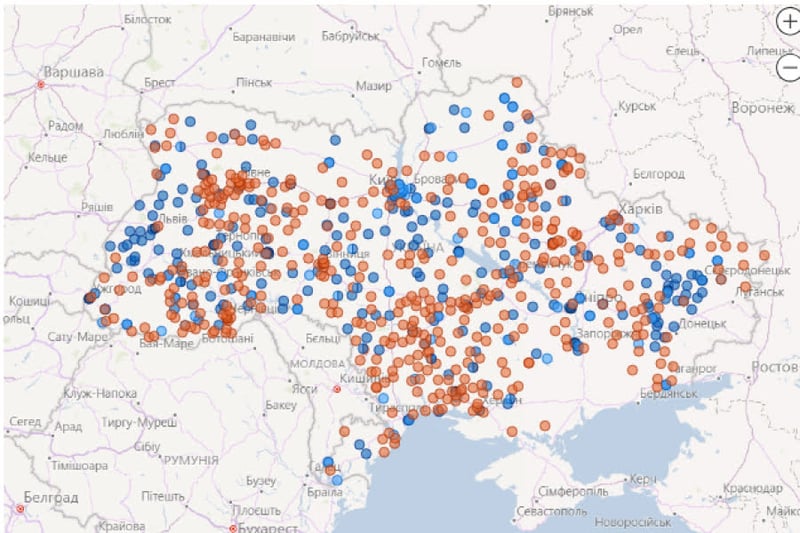The width and height of the screenshot is (800, 533).
Task: Click the Сімферополь city label
Action: click(567, 493)
